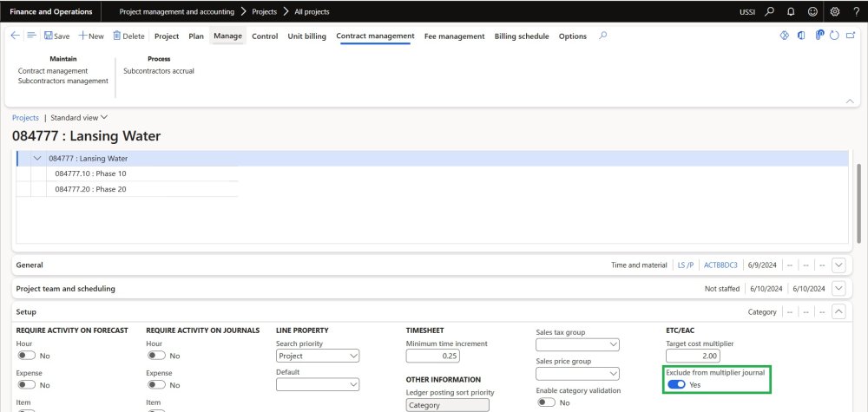Open the Standard view dropdown
868x412 pixels.
click(x=79, y=118)
